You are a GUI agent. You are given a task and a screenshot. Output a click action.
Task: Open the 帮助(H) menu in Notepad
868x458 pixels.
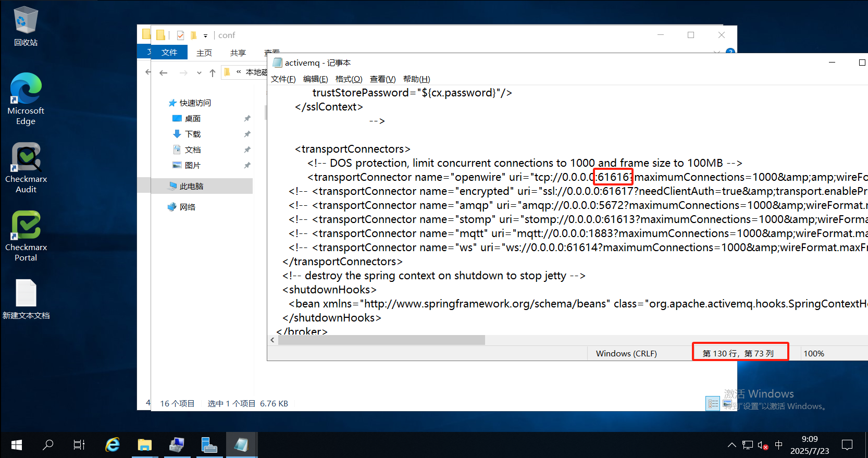[416, 79]
